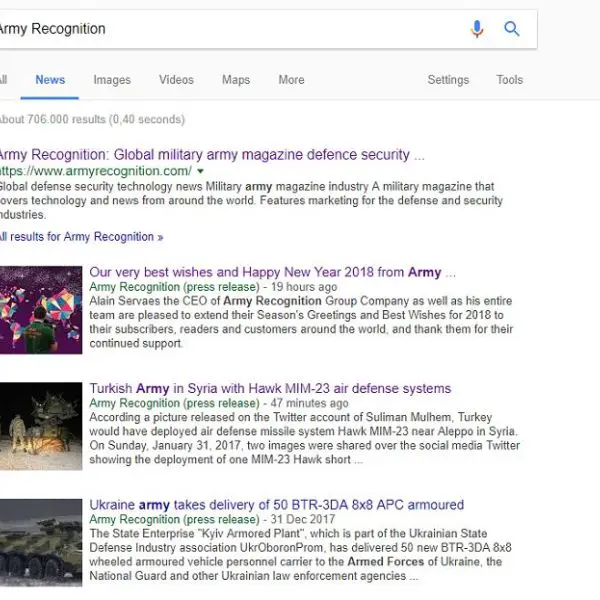Screen dimensions: 600x600
Task: Select the Maps tab
Action: point(236,80)
